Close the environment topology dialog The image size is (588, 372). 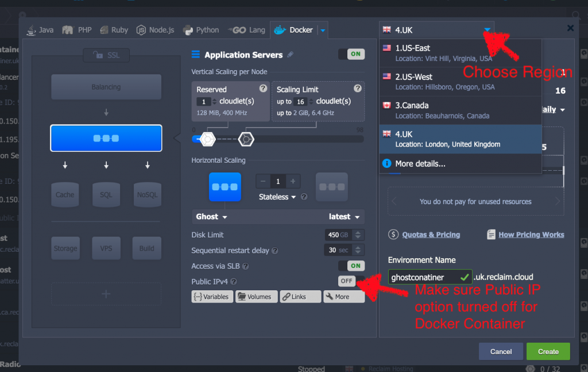pyautogui.click(x=570, y=28)
